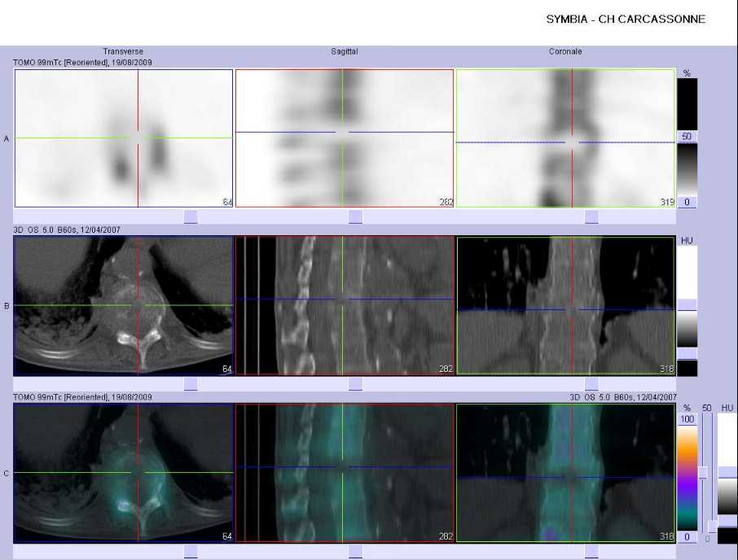
Task: Grab slice slider handle under row A Transverse view
Action: pos(191,217)
